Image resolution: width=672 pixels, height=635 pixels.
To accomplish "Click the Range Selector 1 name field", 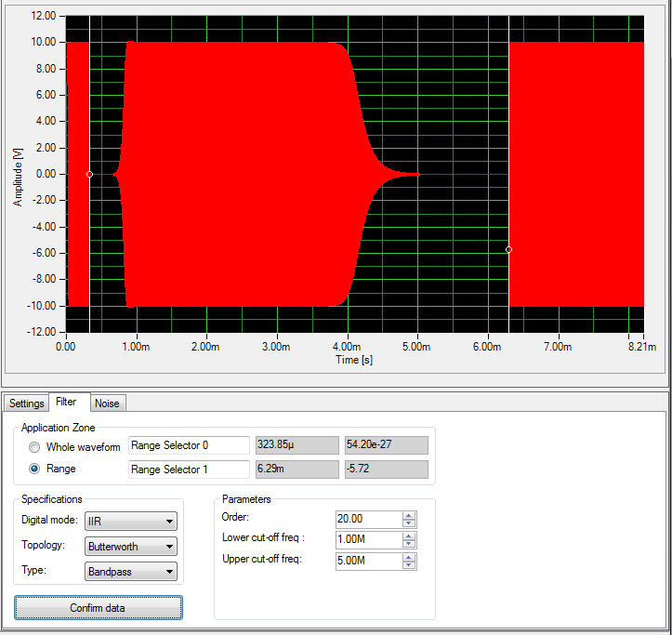I will pos(189,470).
